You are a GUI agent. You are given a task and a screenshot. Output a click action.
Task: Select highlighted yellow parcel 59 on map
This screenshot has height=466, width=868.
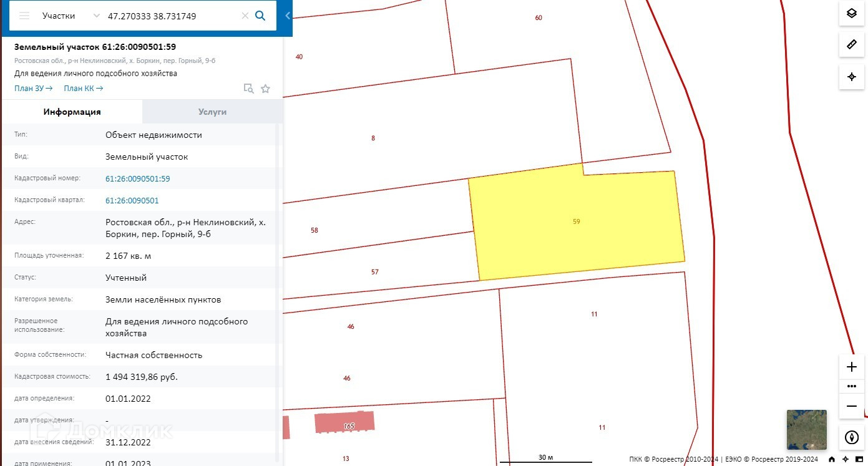click(576, 222)
